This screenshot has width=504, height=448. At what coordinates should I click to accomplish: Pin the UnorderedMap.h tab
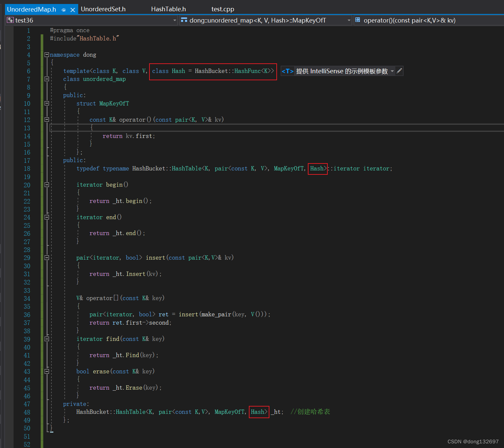pos(64,10)
